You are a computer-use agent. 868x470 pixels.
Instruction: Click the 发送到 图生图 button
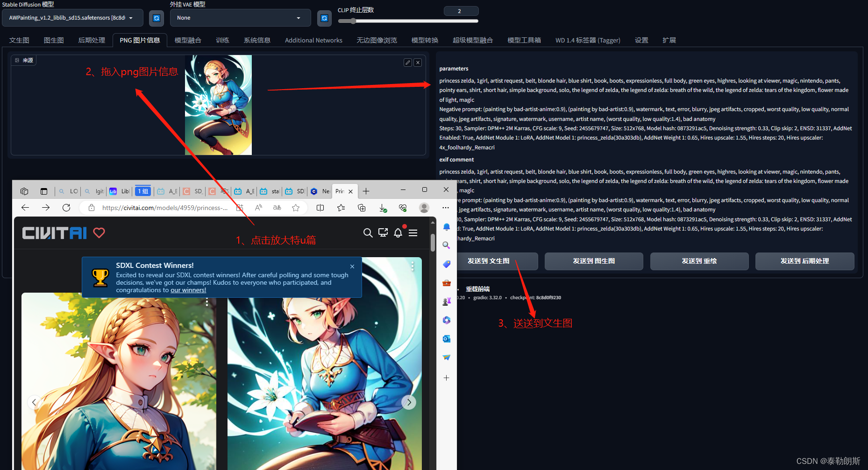pyautogui.click(x=594, y=261)
